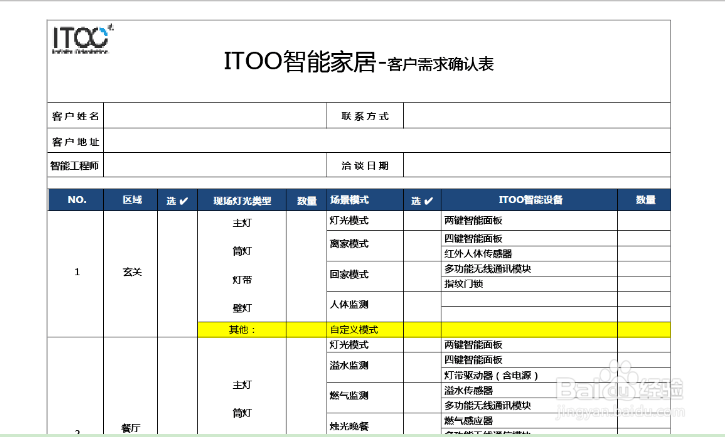Image resolution: width=725 pixels, height=437 pixels.
Task: Select the '人体监测' scene cell
Action: click(x=365, y=306)
